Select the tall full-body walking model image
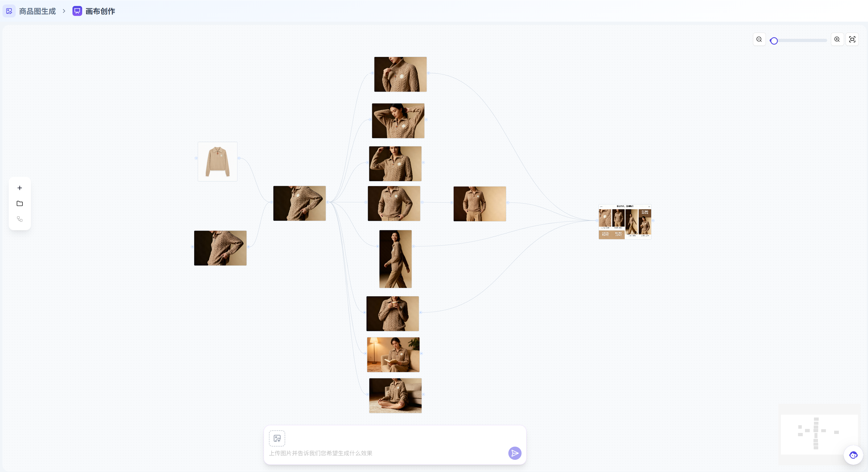The width and height of the screenshot is (868, 472). click(395, 259)
